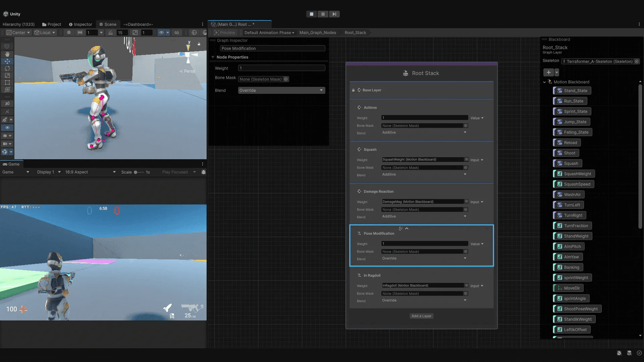Open the Default Animation Phase dropdown
644x362 pixels.
tap(269, 33)
